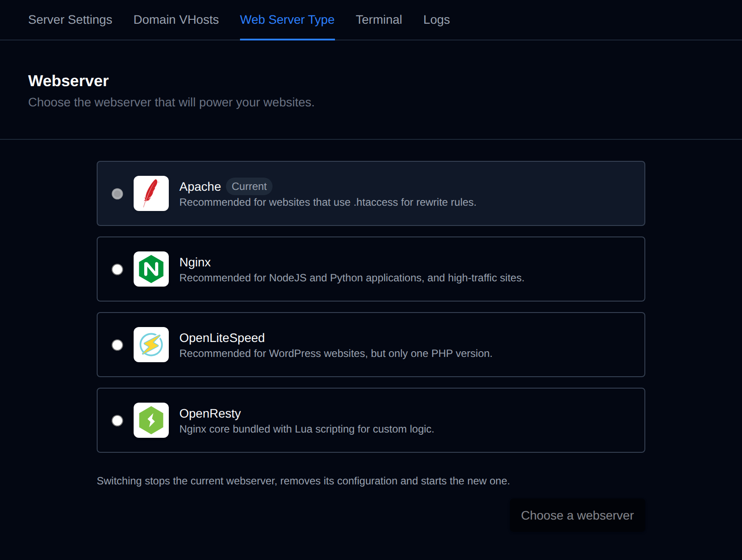Viewport: 742px width, 560px height.
Task: Click the Apache title text
Action: pyautogui.click(x=200, y=187)
